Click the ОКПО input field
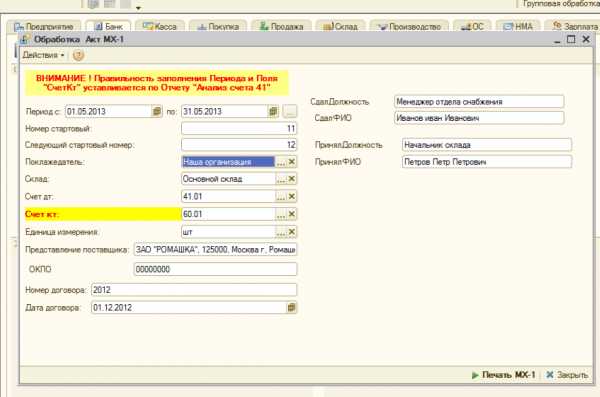 pos(215,269)
